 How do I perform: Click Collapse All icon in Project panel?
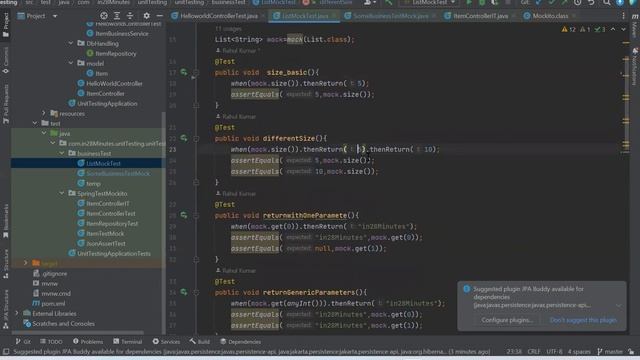pos(130,16)
